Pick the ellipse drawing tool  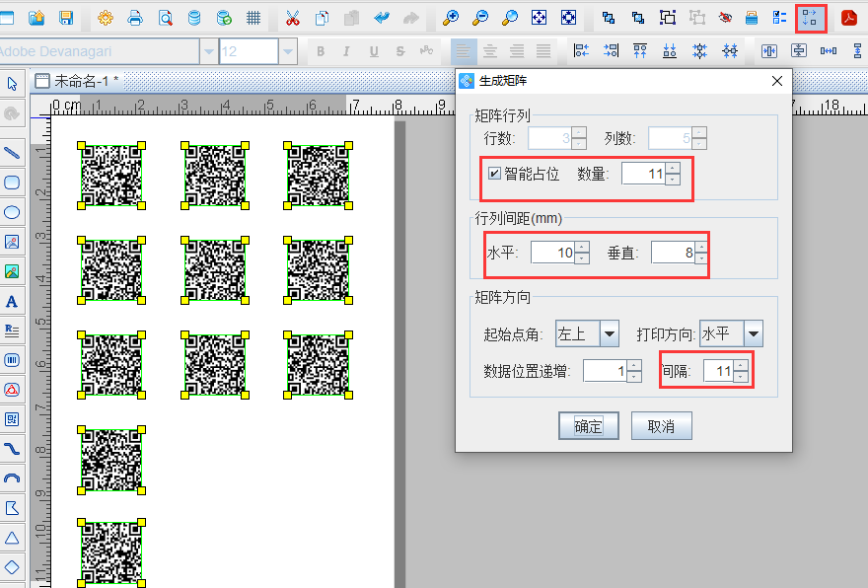tap(13, 212)
